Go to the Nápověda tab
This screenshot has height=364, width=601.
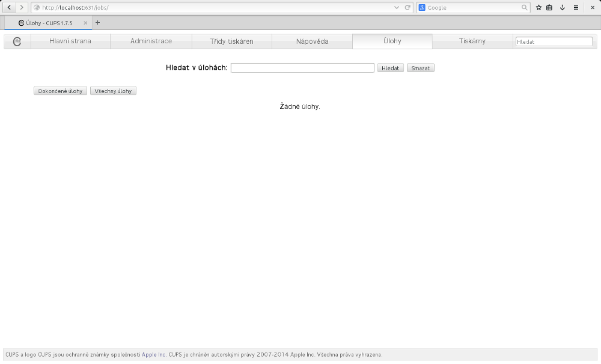pos(312,41)
